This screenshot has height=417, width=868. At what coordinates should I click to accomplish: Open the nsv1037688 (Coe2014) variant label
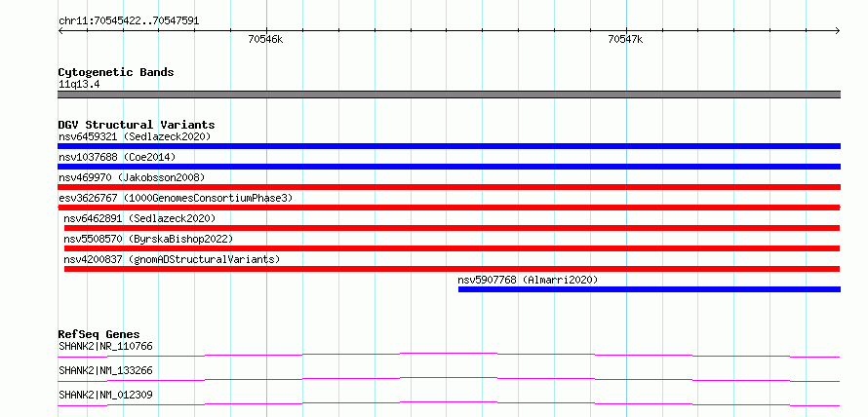pyautogui.click(x=117, y=157)
